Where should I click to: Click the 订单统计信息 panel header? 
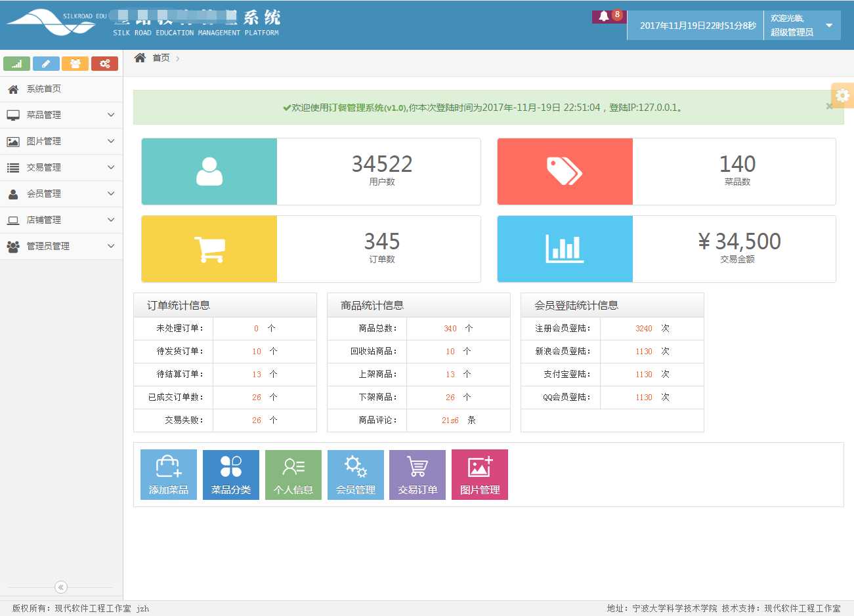[225, 305]
